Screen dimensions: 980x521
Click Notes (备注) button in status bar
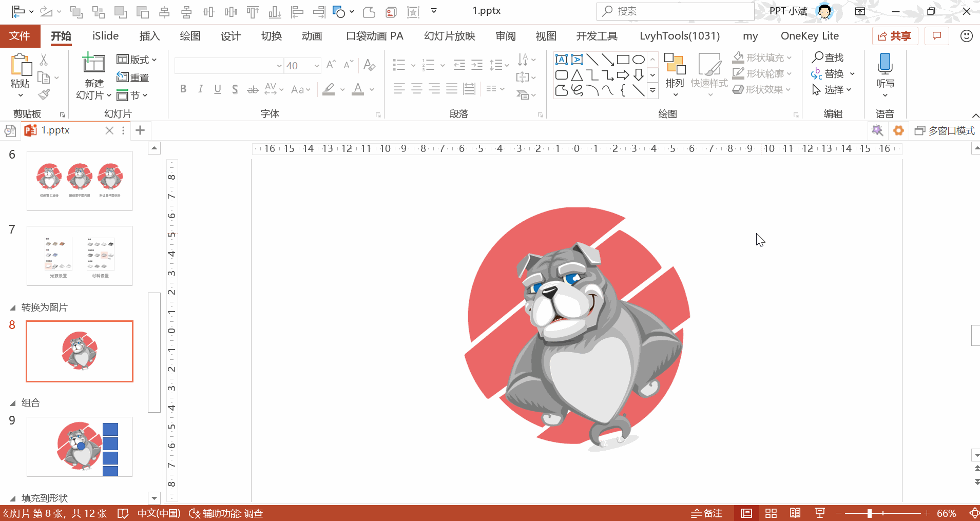tap(706, 513)
